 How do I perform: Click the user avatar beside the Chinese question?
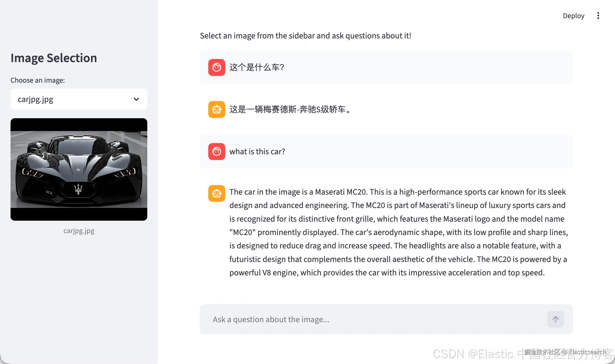click(x=217, y=67)
